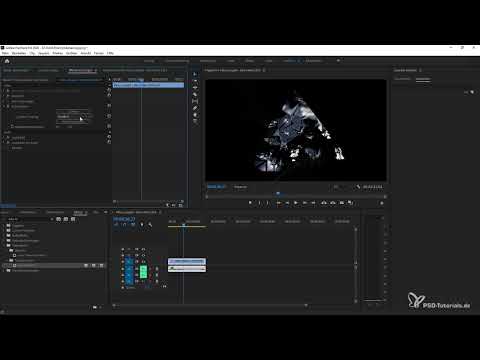Open the Sequenz menu

tap(44, 53)
